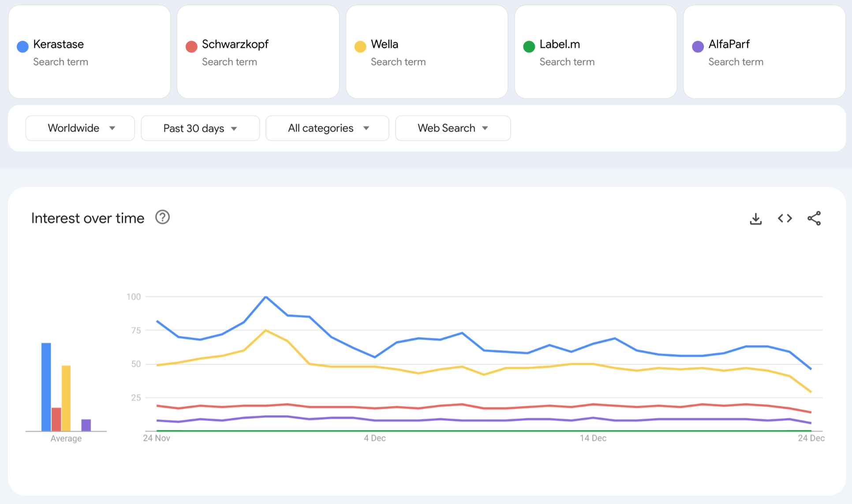Click the '75' y-axis value
Image resolution: width=852 pixels, height=504 pixels.
click(136, 330)
